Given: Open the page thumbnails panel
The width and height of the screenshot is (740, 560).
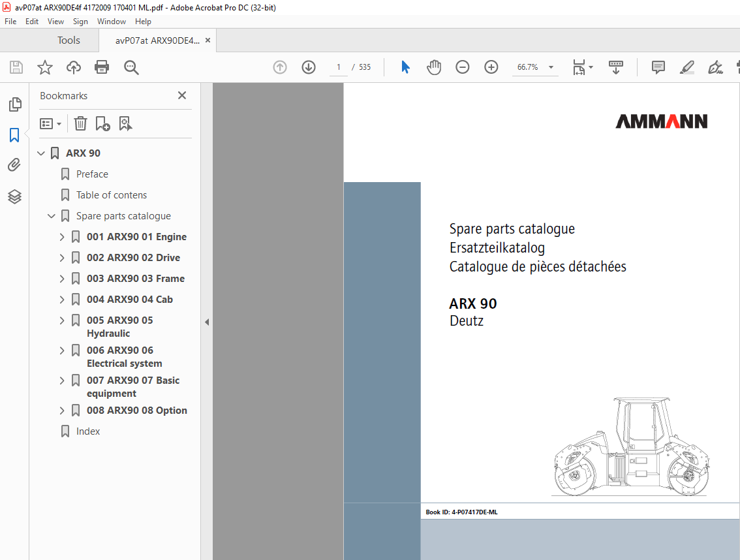Looking at the screenshot, I should pyautogui.click(x=14, y=104).
